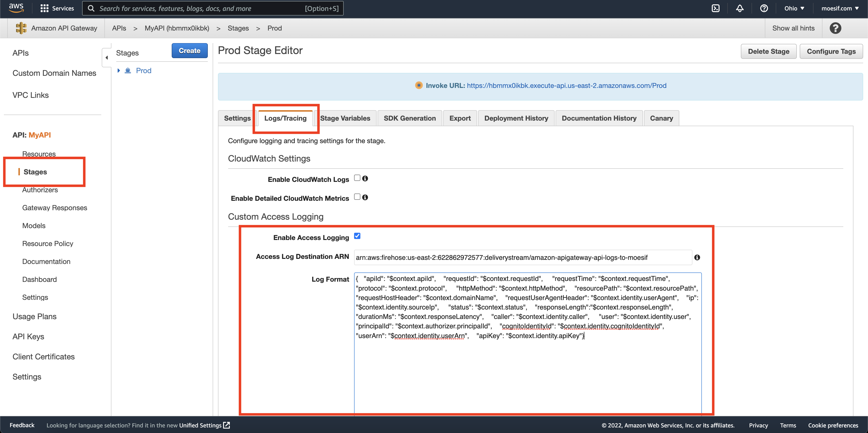The image size is (868, 433).
Task: Click the AWS home logo
Action: (x=16, y=8)
